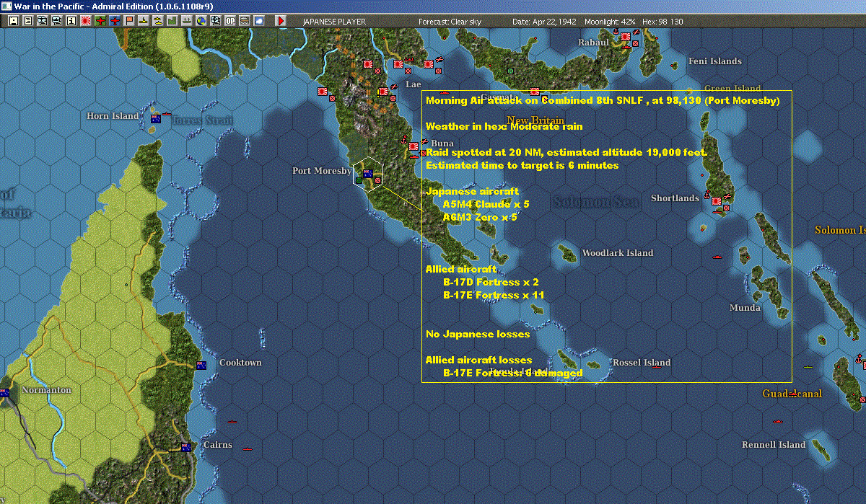Click the information 'i' toolbar icon
The width and height of the screenshot is (866, 504).
(71, 21)
